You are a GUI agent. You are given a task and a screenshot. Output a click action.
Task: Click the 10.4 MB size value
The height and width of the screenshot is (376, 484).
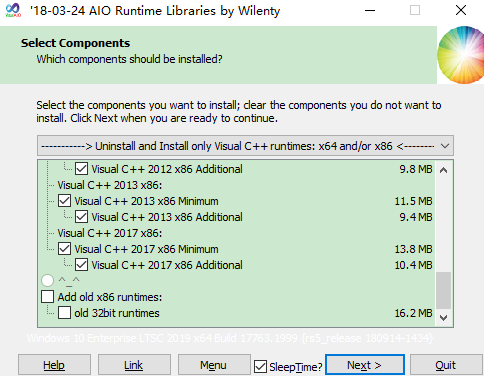tap(413, 265)
